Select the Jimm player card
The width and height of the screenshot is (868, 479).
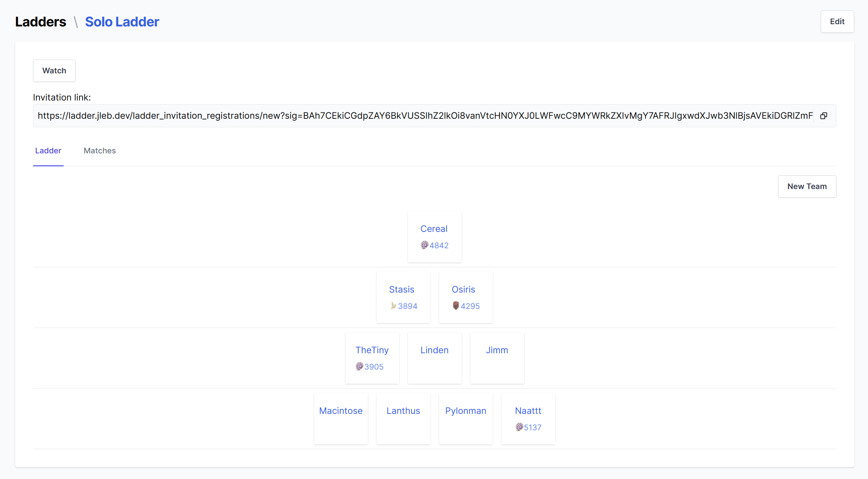[497, 350]
